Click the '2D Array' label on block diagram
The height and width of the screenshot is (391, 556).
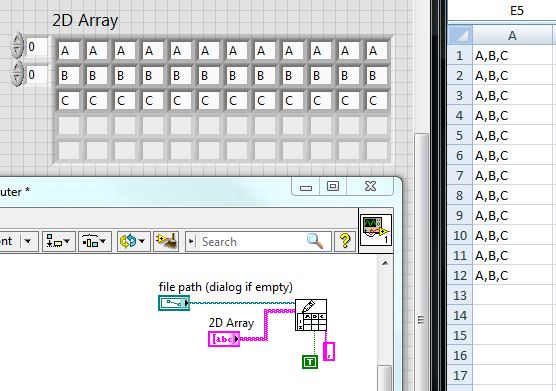(231, 323)
